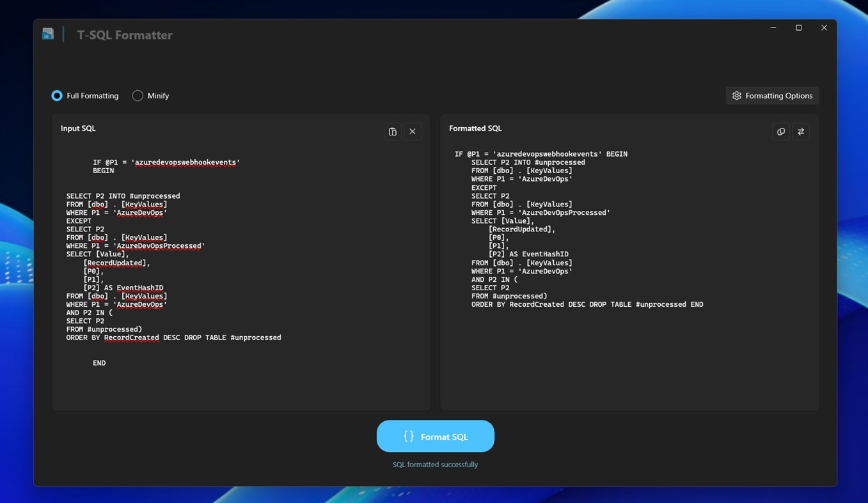868x503 pixels.
Task: Close the T-SQL Formatter window
Action: [824, 28]
